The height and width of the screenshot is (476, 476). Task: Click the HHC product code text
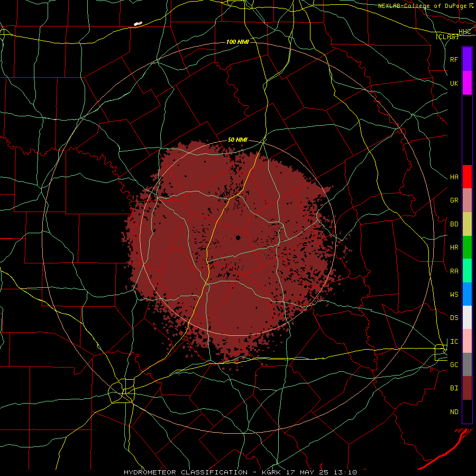click(464, 32)
